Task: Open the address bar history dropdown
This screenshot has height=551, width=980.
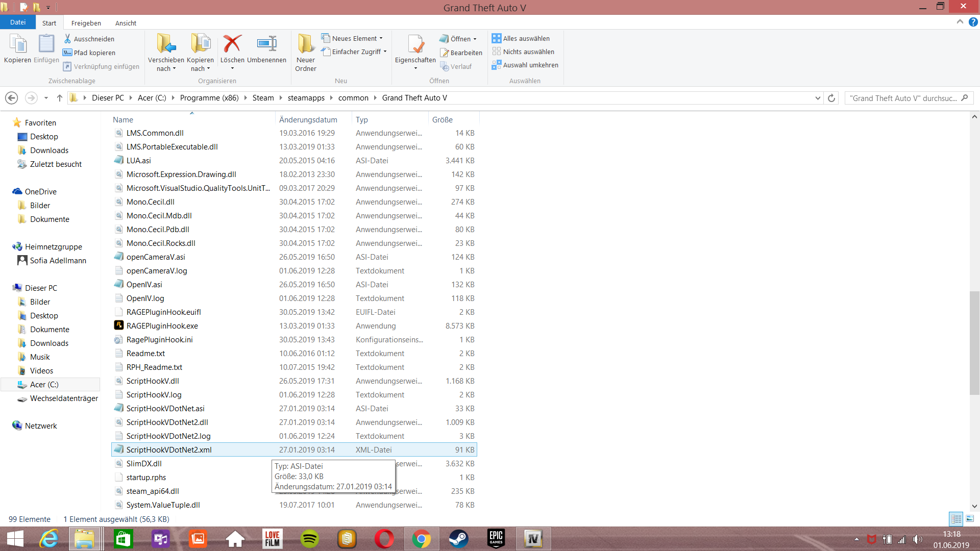Action: tap(818, 98)
